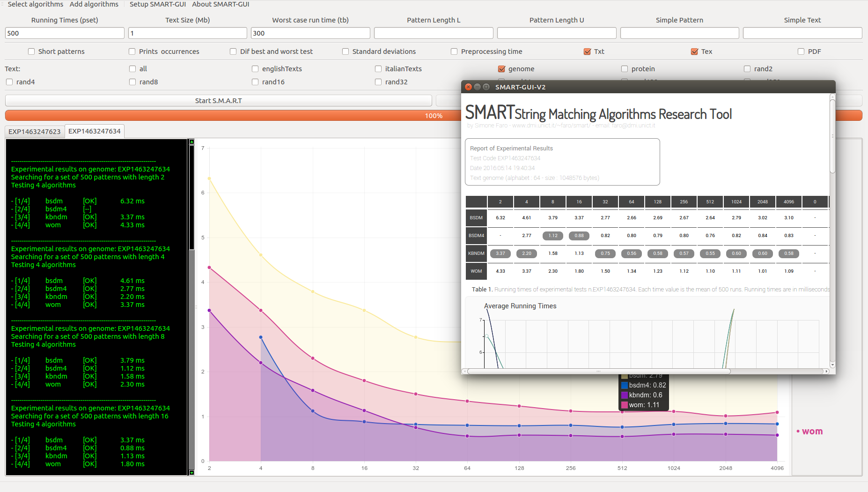Minimize the SMART-GUI-V2 report window

coord(477,87)
